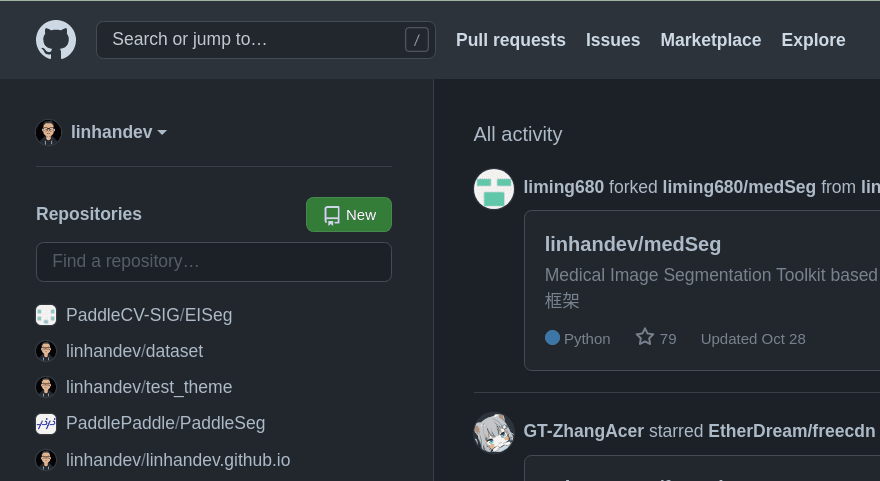Click the Find a repository filter field
This screenshot has height=481, width=880.
click(x=214, y=262)
